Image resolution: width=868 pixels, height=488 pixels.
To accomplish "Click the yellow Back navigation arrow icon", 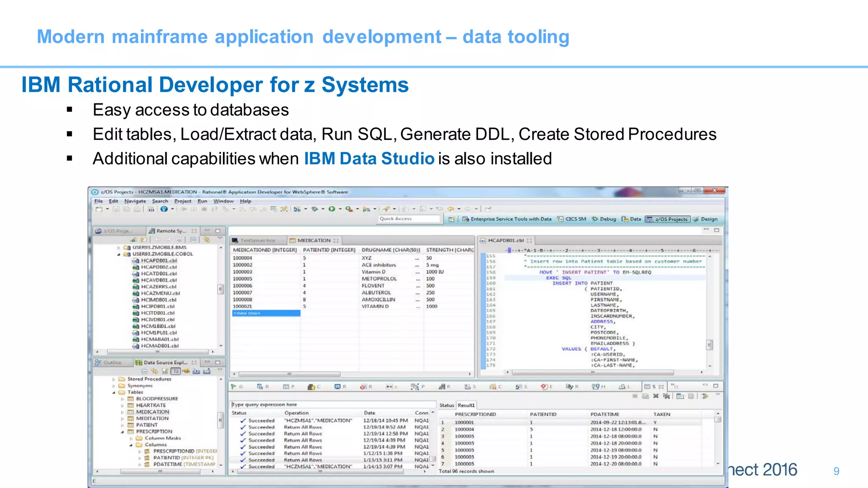I will coord(451,209).
